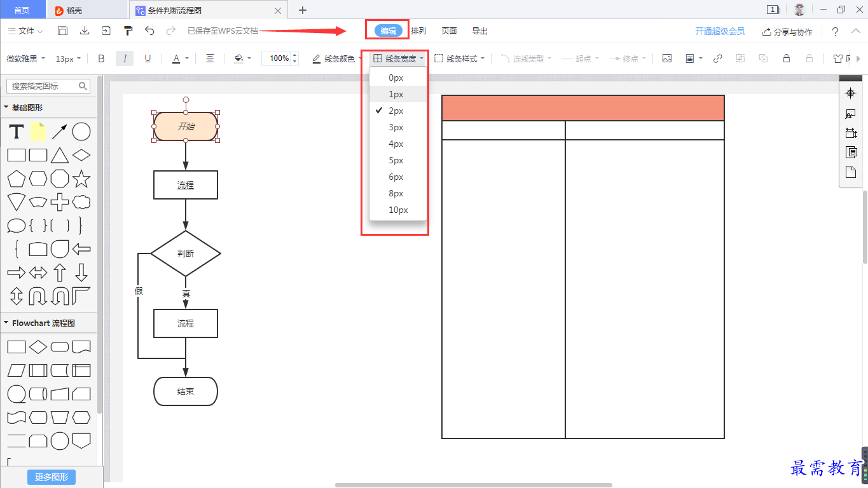Expand more toolbar items with right arrow
868x488 pixels.
point(858,58)
